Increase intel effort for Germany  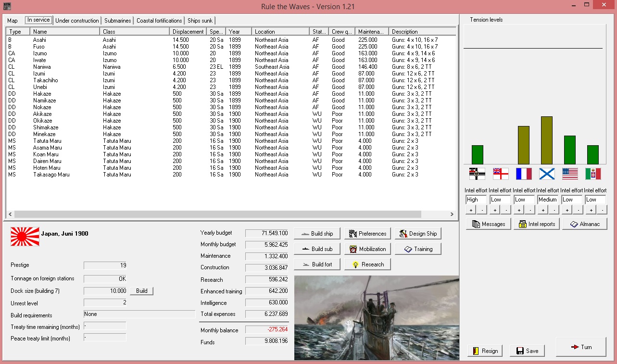pyautogui.click(x=470, y=210)
